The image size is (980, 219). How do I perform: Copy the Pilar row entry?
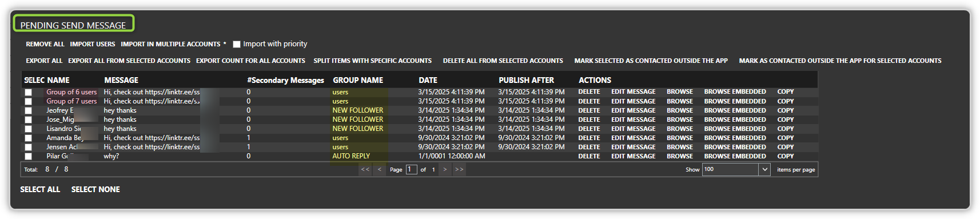tap(785, 156)
